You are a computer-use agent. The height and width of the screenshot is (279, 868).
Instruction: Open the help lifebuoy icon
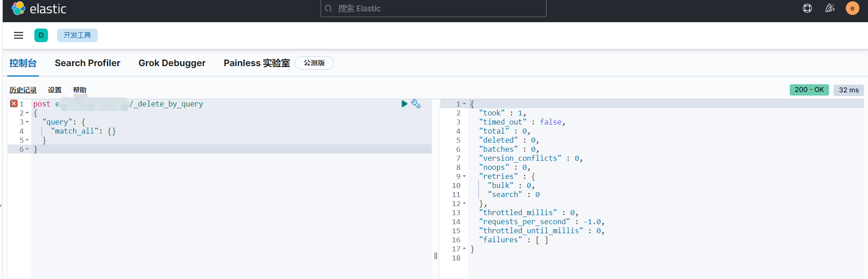click(x=807, y=8)
